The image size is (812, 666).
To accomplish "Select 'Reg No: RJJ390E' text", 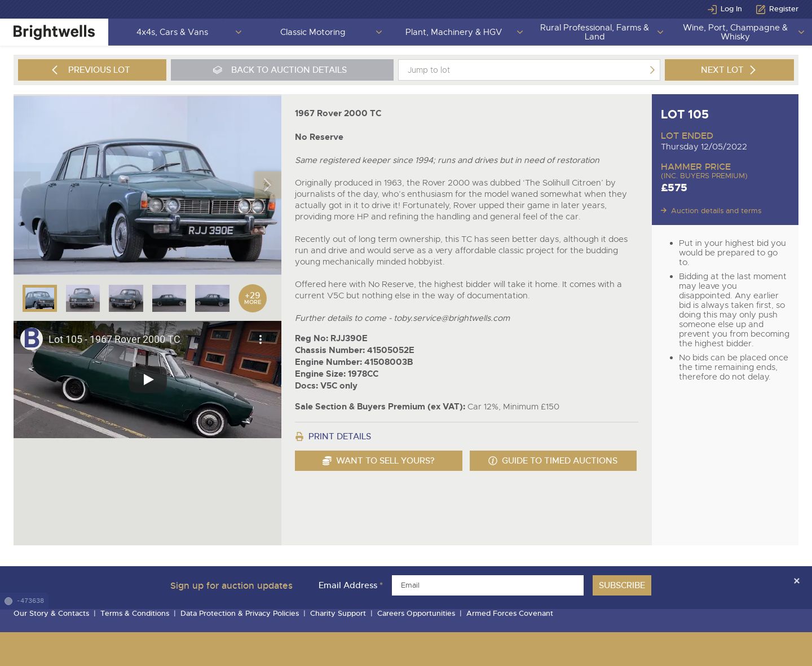I will [331, 338].
